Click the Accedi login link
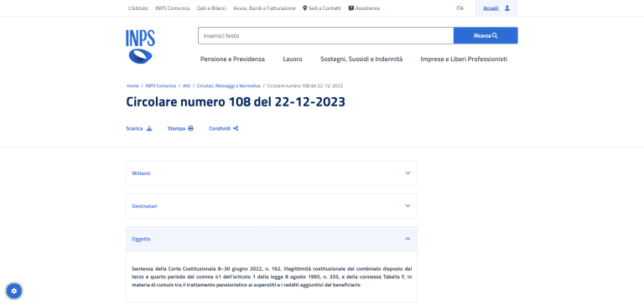The image size is (644, 305). [x=491, y=8]
